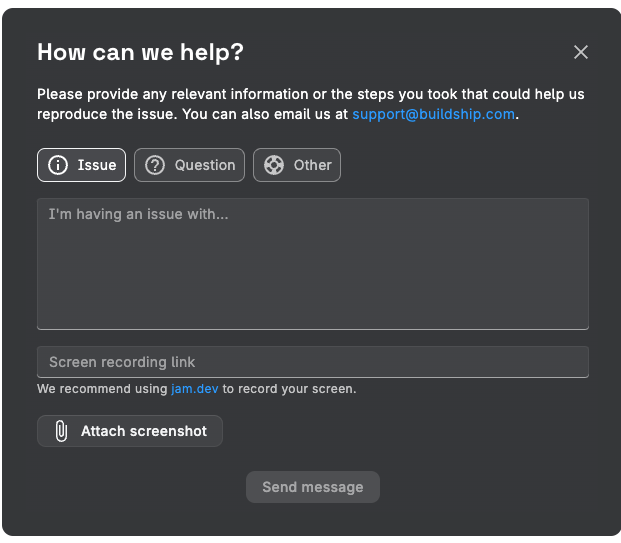Click the "Question" label text

[x=205, y=165]
